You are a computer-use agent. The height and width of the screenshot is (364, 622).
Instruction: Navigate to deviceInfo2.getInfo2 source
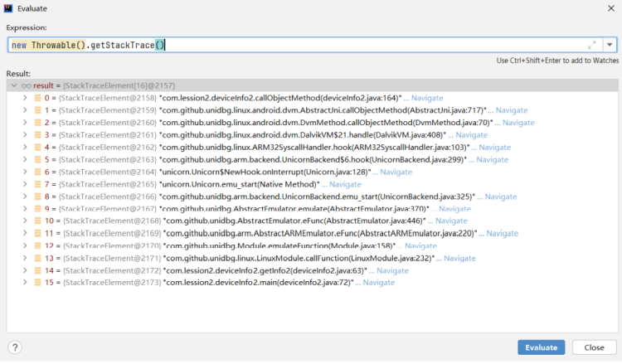[x=392, y=270]
